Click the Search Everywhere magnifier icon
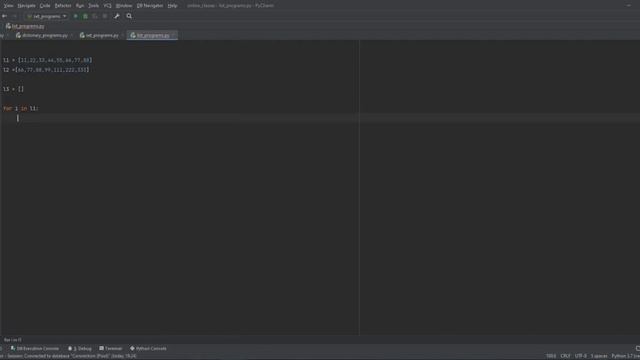This screenshot has width=640, height=360. point(129,16)
